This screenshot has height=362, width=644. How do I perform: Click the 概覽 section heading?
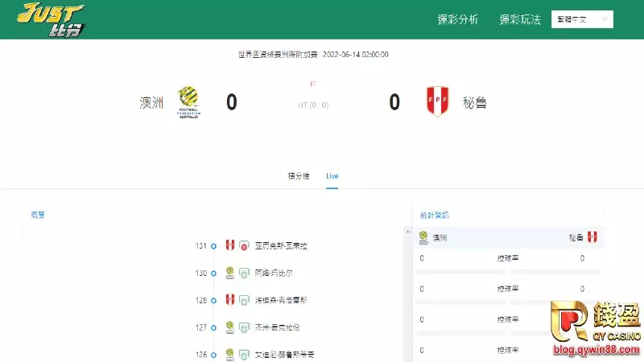pyautogui.click(x=38, y=215)
